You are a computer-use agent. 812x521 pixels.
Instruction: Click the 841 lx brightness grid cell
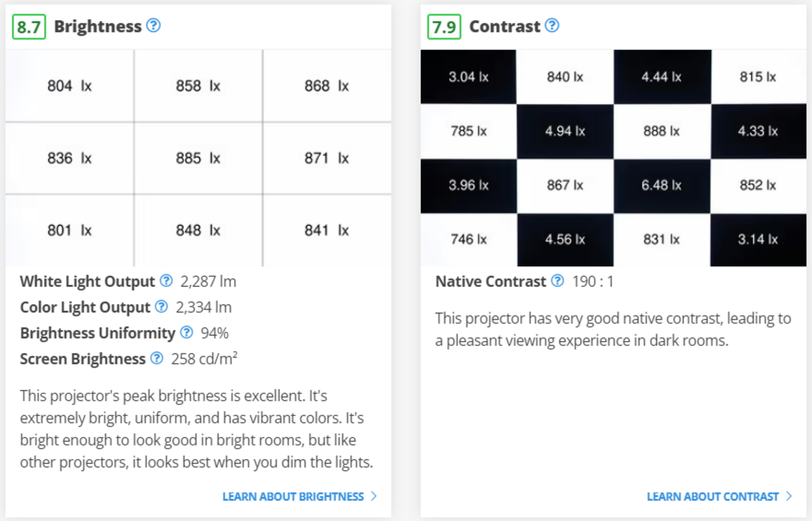(327, 230)
